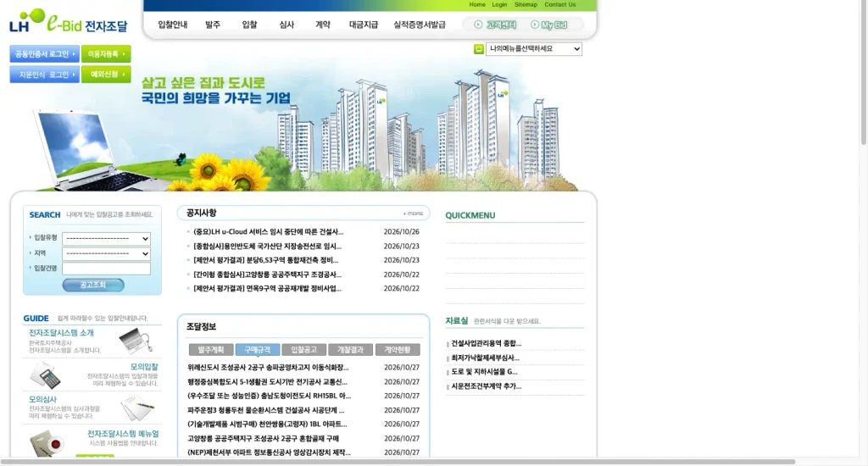Click the Login link in top bar
The height and width of the screenshot is (466, 868).
tap(499, 4)
